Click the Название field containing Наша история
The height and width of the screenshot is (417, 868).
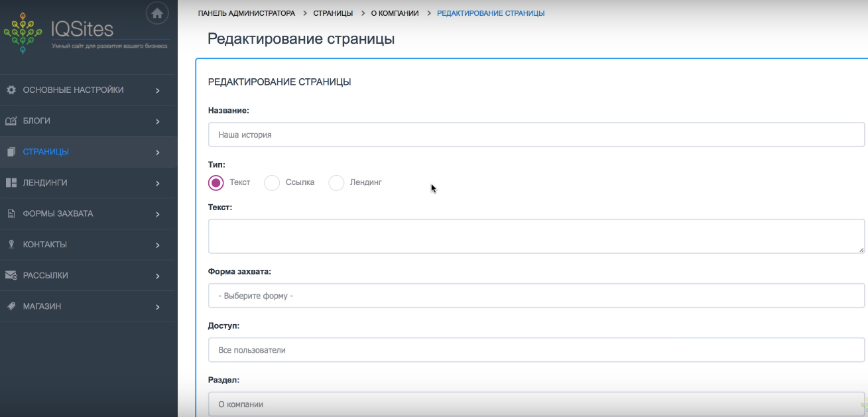click(x=536, y=134)
